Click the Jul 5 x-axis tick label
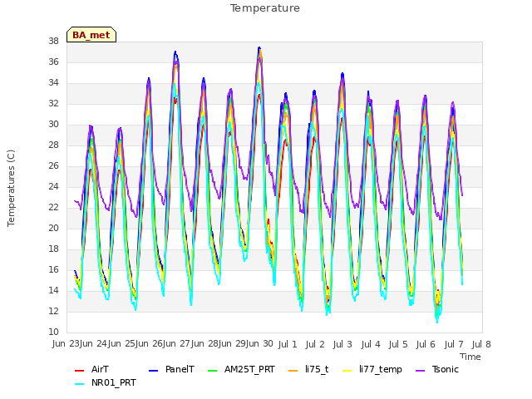Screen dimensions: 532x399 tap(398, 344)
